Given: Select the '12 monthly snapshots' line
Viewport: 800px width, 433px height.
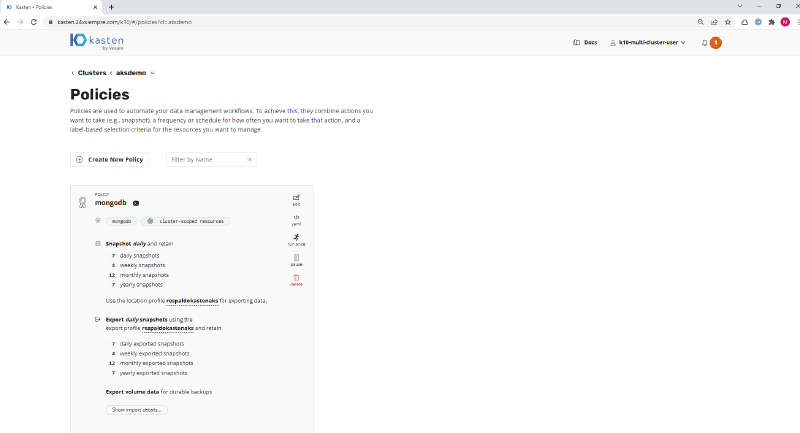Looking at the screenshot, I should click(x=139, y=275).
